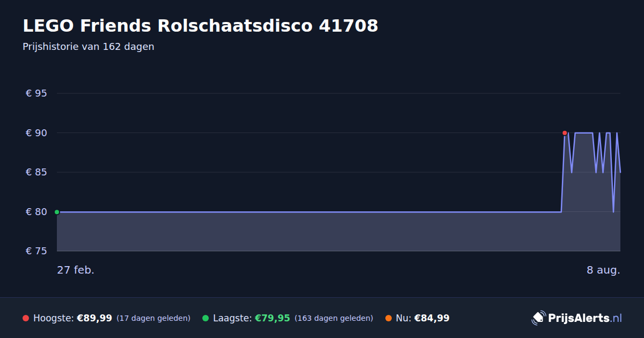This screenshot has width=644, height=338.
Task: Click the 8 aug. end date label
Action: (603, 270)
